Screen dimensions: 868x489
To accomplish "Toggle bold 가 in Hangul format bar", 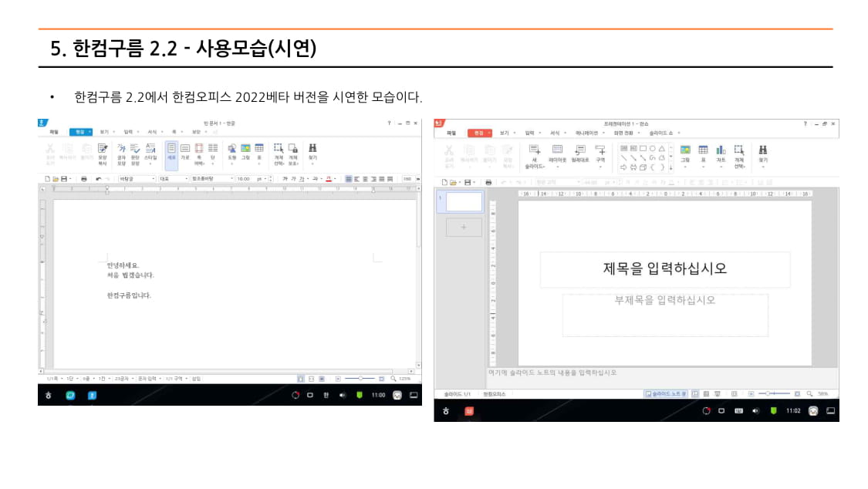I will [285, 179].
